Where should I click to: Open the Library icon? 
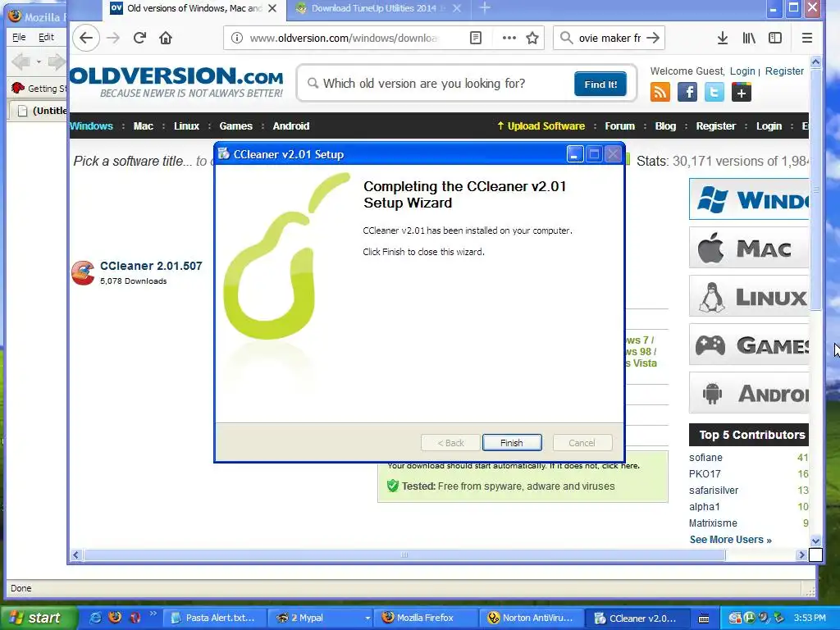tap(749, 38)
